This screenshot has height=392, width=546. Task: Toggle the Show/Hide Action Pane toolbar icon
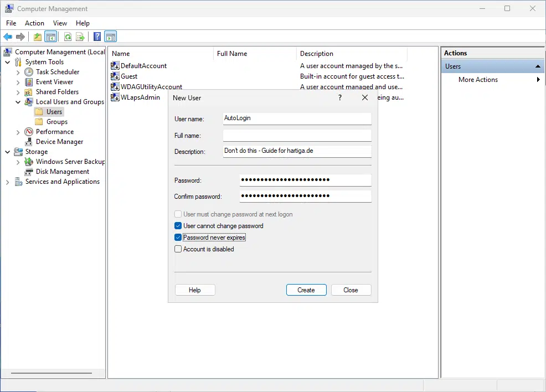point(111,37)
